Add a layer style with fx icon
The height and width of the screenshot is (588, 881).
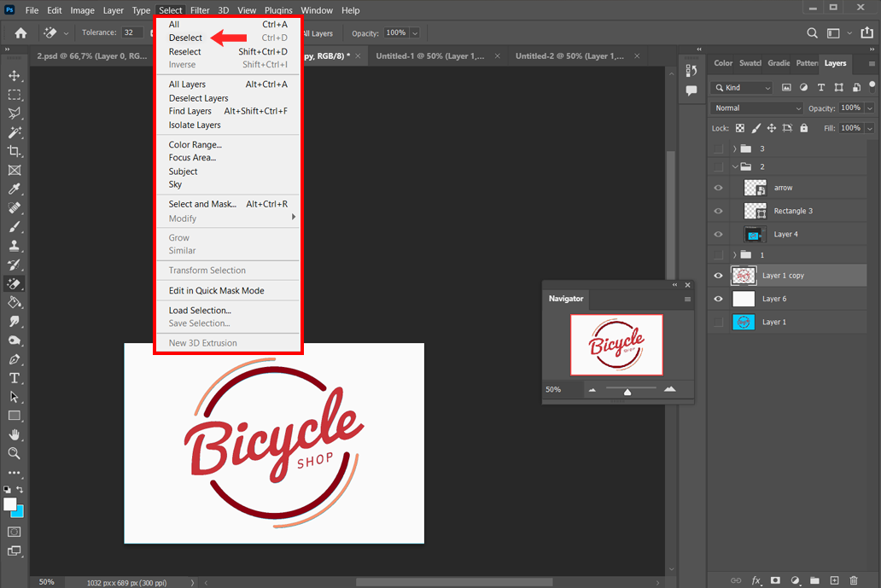[756, 580]
